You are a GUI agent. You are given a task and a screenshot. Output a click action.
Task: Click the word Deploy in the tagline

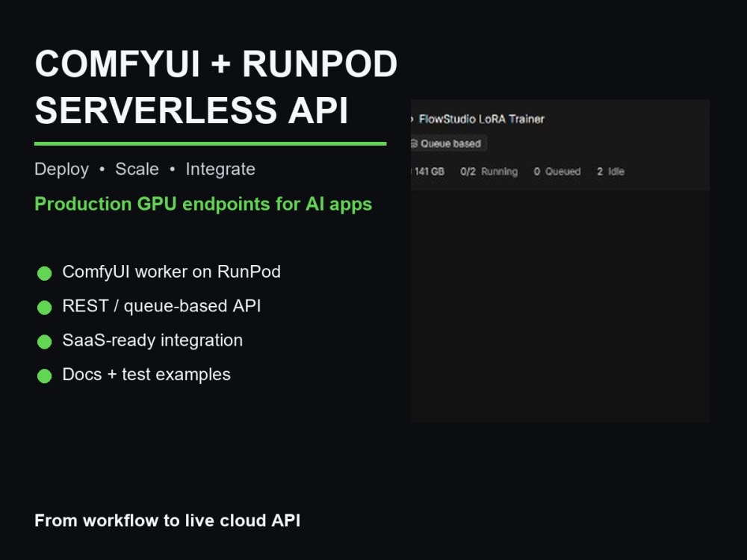(x=61, y=169)
